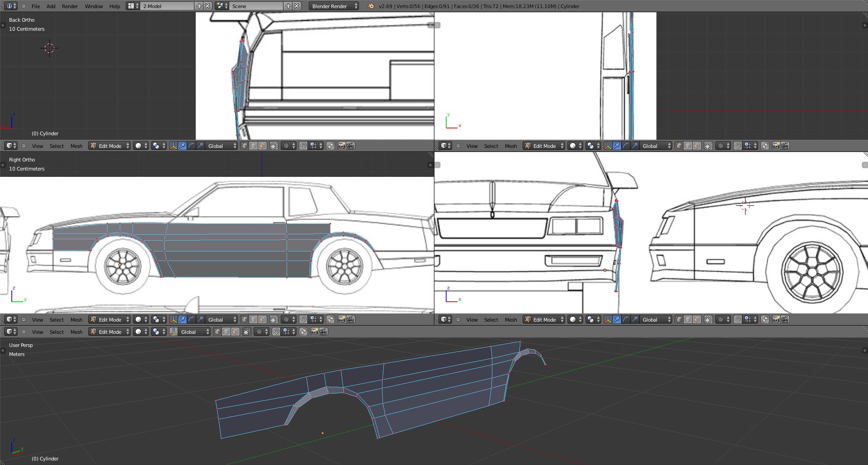Viewport: 868px width, 465px height.
Task: Open pivot point dropdown in Back Ortho viewport
Action: (159, 146)
